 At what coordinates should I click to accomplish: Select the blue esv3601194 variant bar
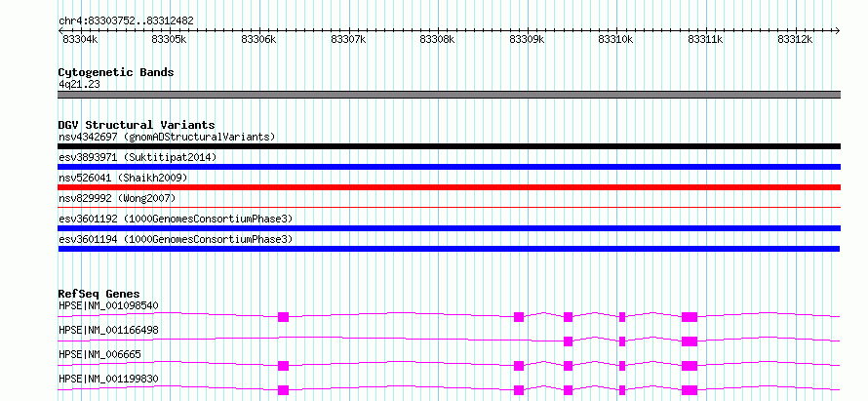click(449, 249)
